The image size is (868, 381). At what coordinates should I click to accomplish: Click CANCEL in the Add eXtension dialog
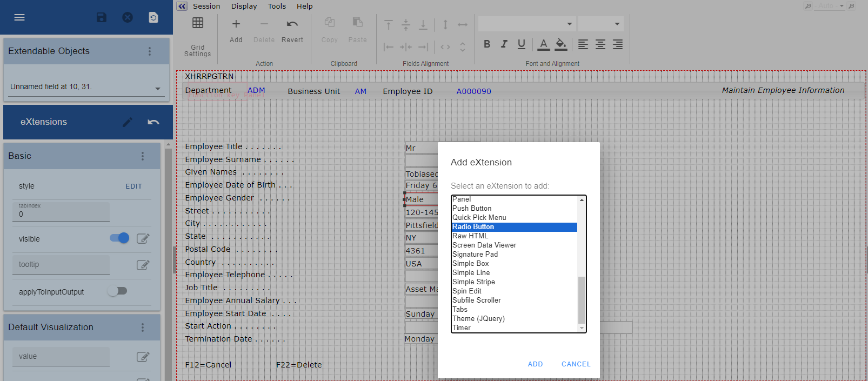point(576,364)
